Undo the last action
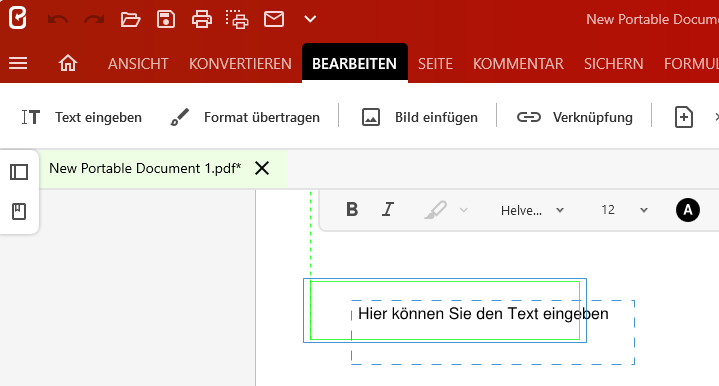The height and width of the screenshot is (386, 719). tap(58, 19)
